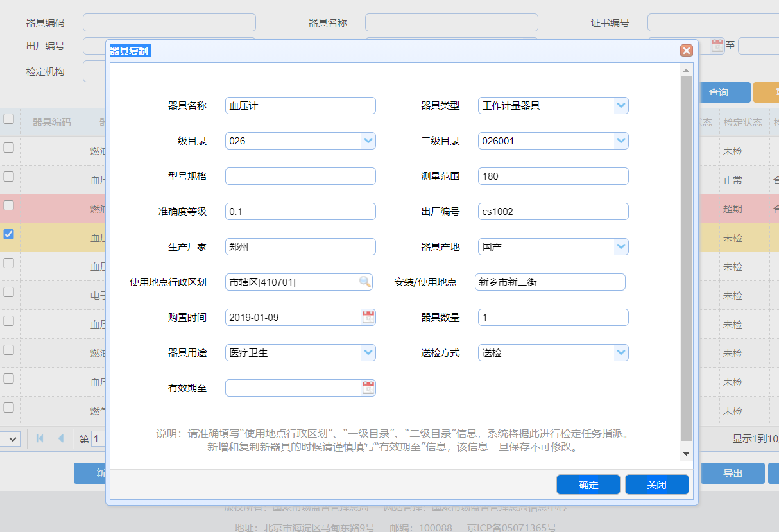
Task: Click dialog scrollbar up arrow
Action: pyautogui.click(x=686, y=70)
